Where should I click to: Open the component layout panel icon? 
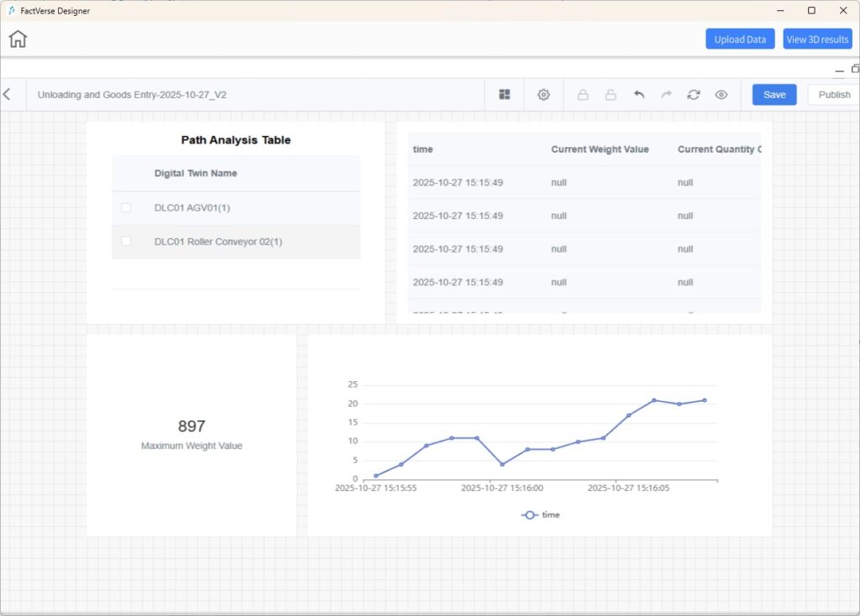pyautogui.click(x=504, y=95)
